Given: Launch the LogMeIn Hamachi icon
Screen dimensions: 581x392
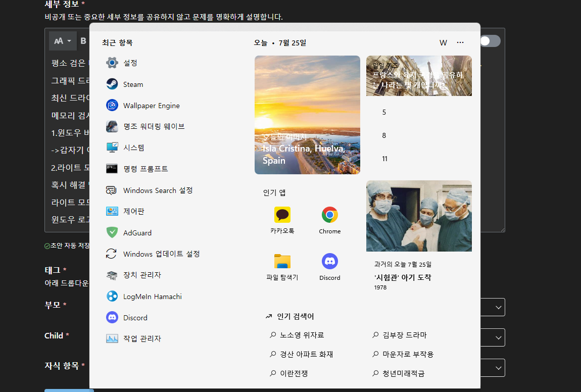Looking at the screenshot, I should tap(112, 296).
